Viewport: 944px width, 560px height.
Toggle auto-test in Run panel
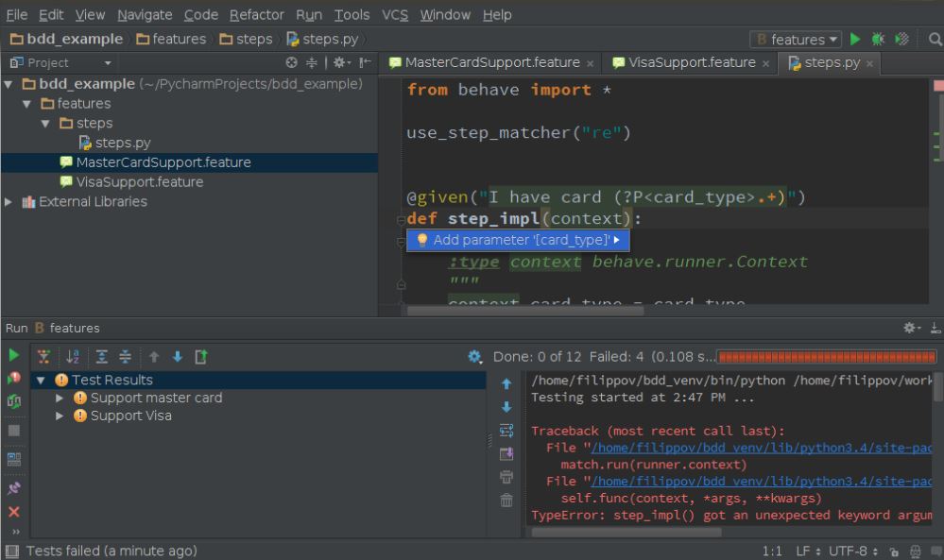click(14, 401)
